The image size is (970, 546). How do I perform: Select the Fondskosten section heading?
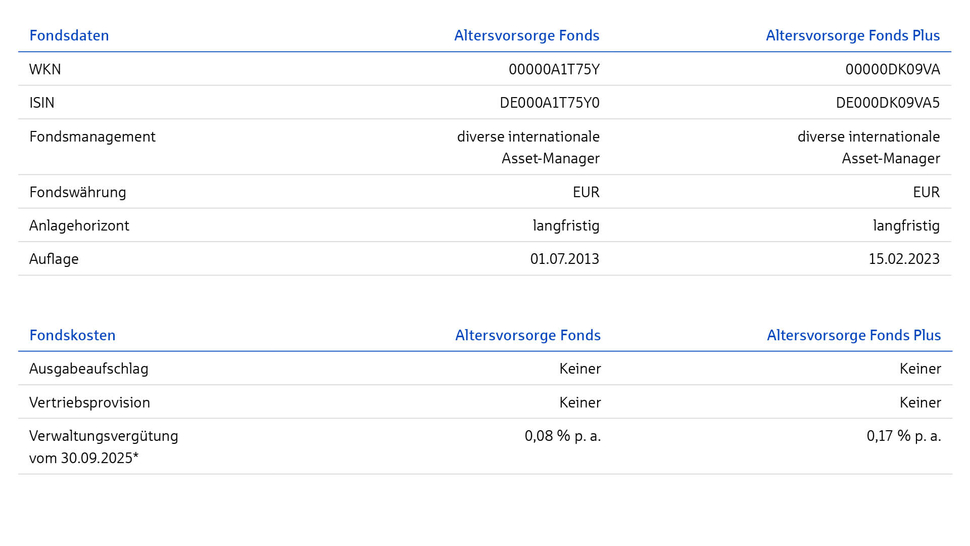[72, 335]
